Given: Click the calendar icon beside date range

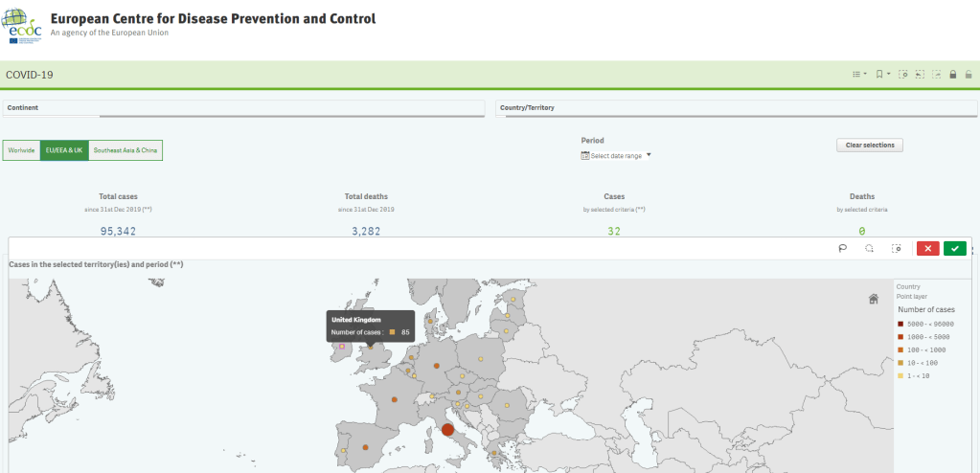Looking at the screenshot, I should (585, 155).
